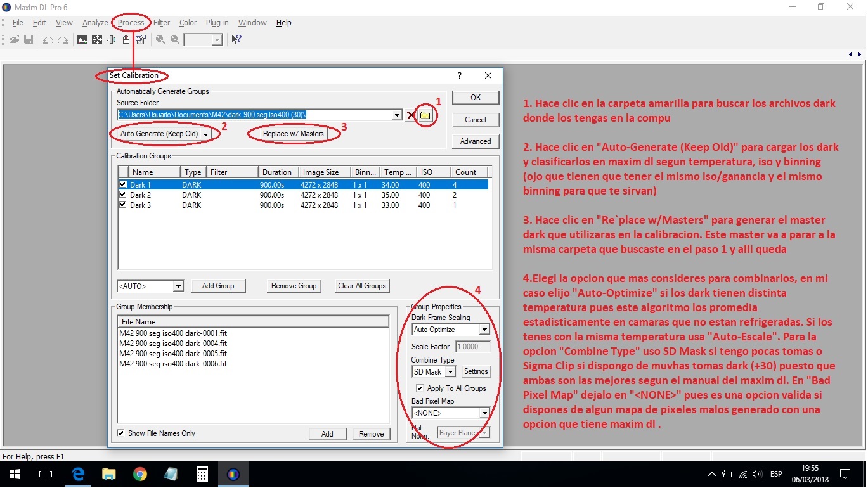Click the Redo arrow icon
Viewport: 868px width, 488px height.
pos(63,39)
